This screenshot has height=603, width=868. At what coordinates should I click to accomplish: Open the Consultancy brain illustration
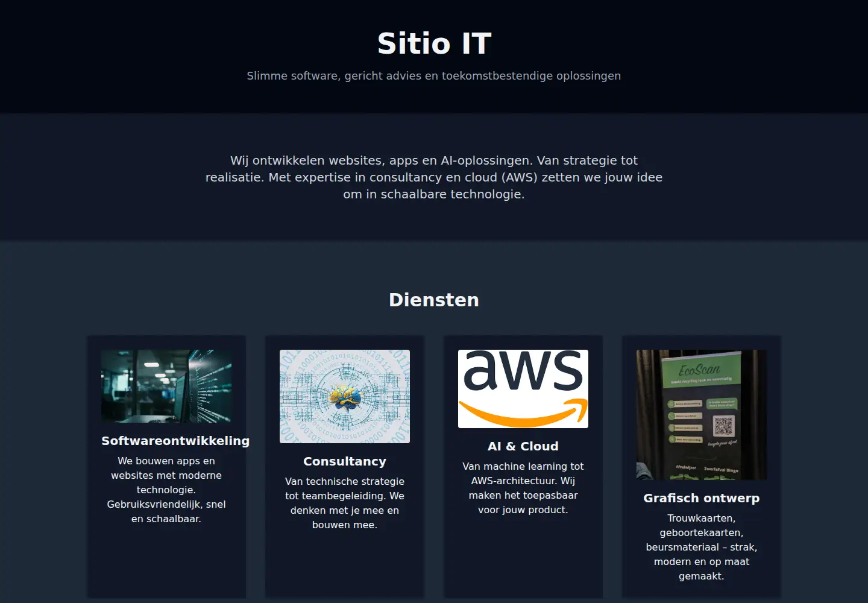(345, 396)
